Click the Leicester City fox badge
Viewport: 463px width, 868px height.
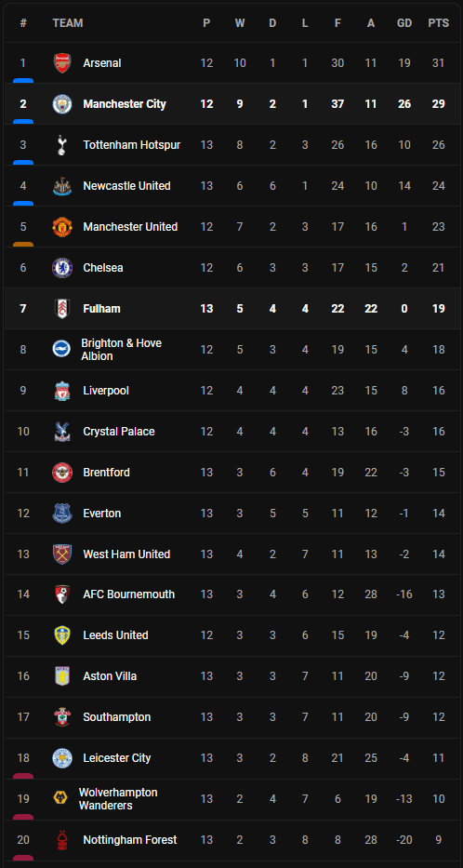[62, 758]
